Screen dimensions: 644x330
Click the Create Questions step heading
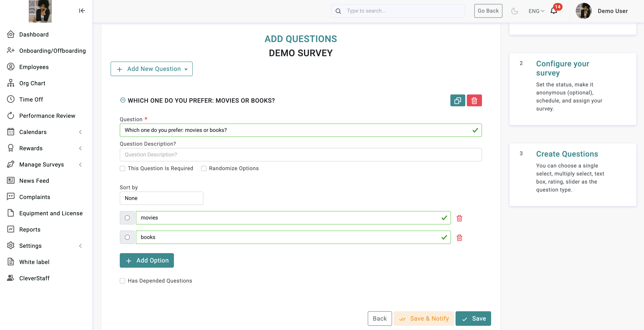click(567, 154)
